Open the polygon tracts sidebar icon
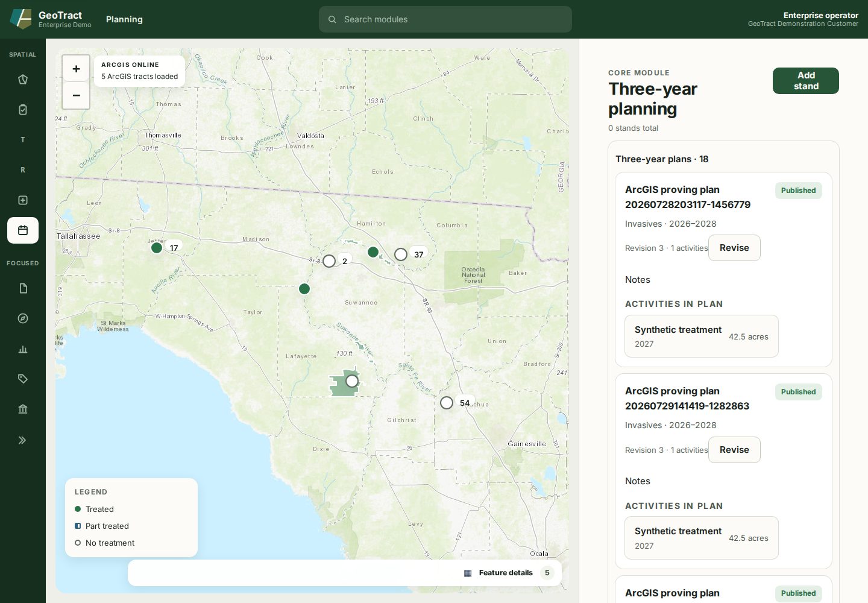This screenshot has height=603, width=868. pyautogui.click(x=23, y=80)
